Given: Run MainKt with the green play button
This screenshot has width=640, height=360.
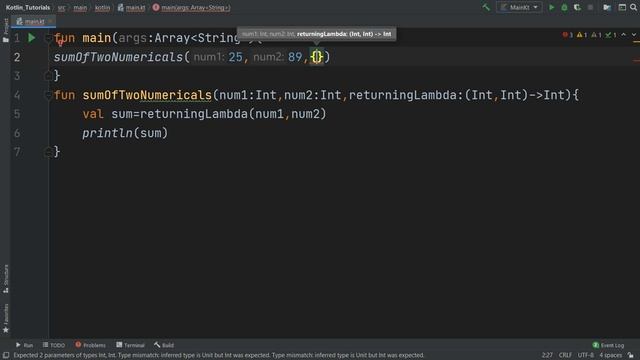Looking at the screenshot, I should (551, 7).
